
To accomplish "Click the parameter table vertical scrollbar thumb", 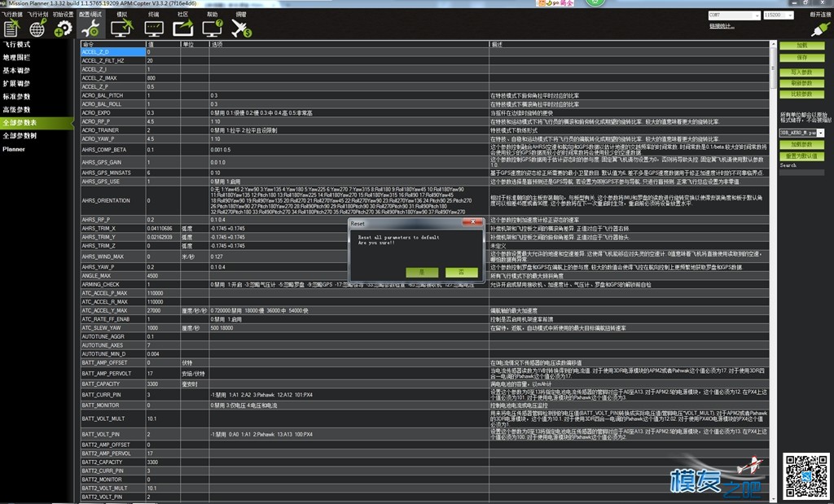I will pyautogui.click(x=774, y=70).
